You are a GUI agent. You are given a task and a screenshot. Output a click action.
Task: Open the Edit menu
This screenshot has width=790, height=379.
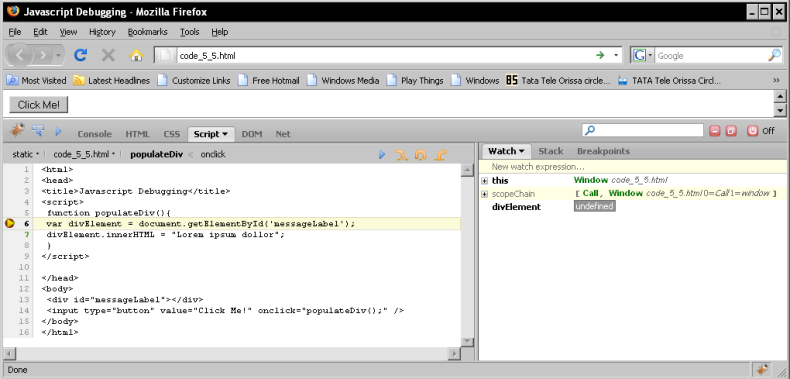(x=40, y=32)
